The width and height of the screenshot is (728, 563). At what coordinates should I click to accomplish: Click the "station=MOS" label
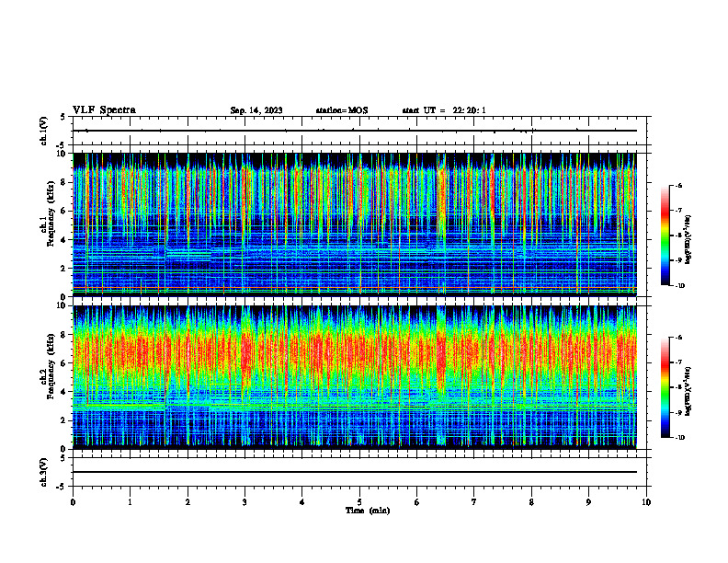click(342, 110)
